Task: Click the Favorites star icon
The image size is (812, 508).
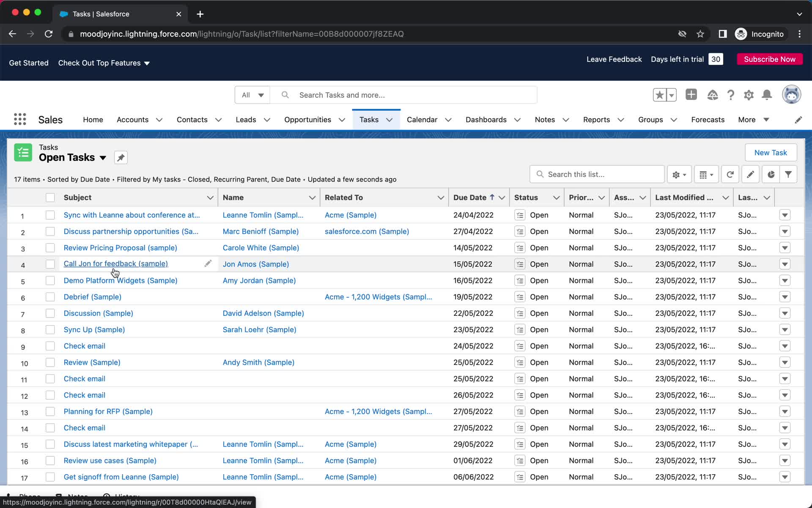Action: coord(659,95)
